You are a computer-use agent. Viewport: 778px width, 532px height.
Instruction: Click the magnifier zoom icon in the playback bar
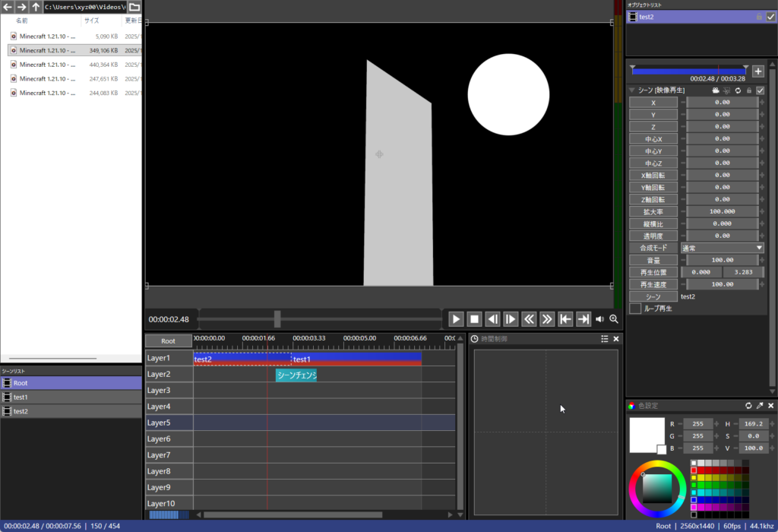pyautogui.click(x=614, y=318)
